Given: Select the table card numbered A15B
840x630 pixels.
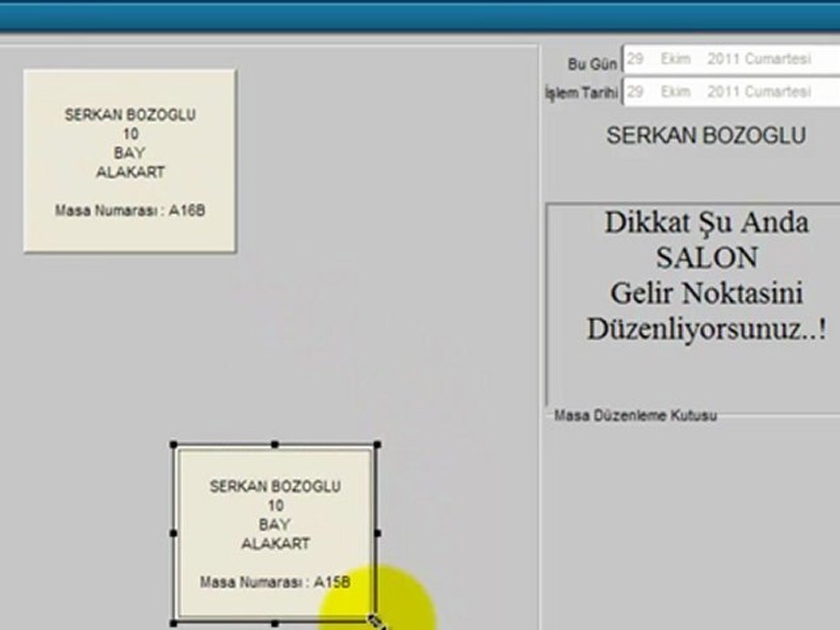Looking at the screenshot, I should [x=276, y=534].
